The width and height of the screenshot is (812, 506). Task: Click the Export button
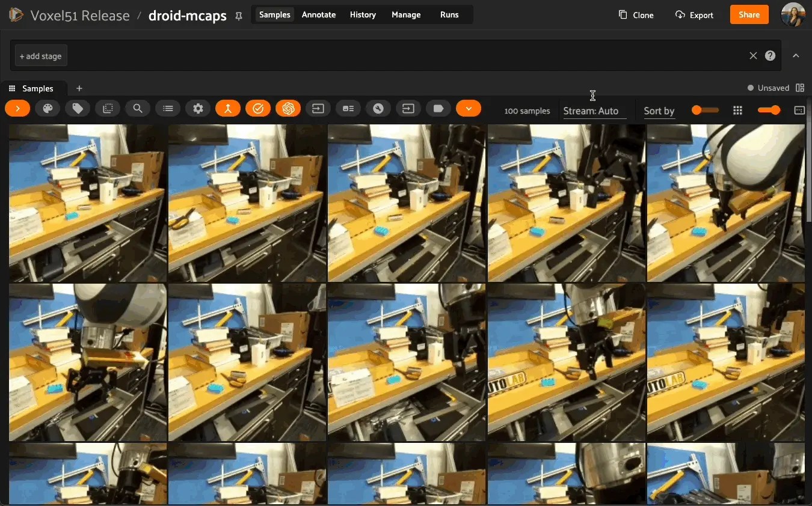coord(694,15)
